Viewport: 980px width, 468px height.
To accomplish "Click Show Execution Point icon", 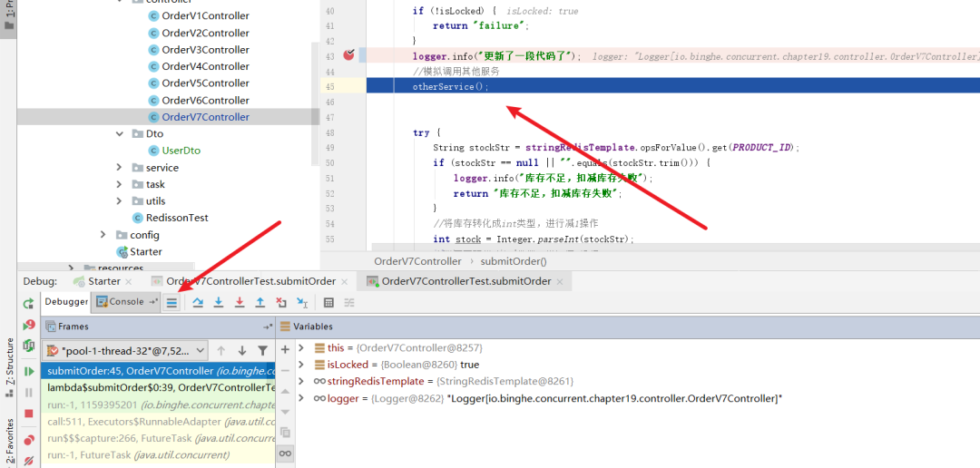I will coord(171,302).
